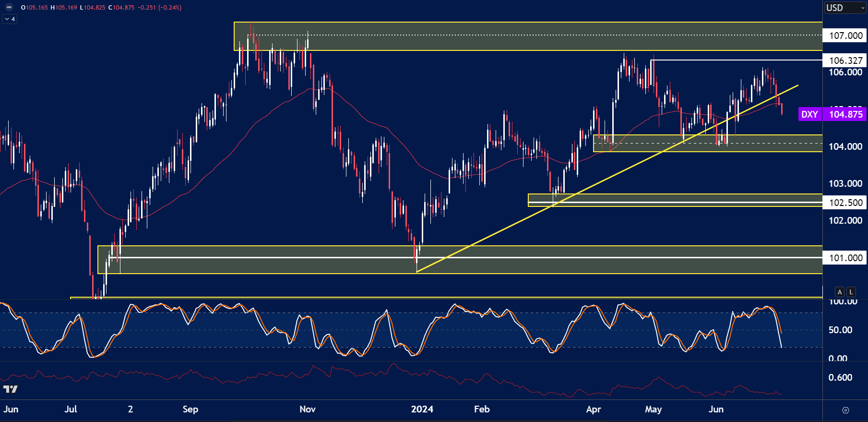This screenshot has width=868, height=422.
Task: Expand the collapsed indicator legend showing 4
Action: [x=10, y=19]
